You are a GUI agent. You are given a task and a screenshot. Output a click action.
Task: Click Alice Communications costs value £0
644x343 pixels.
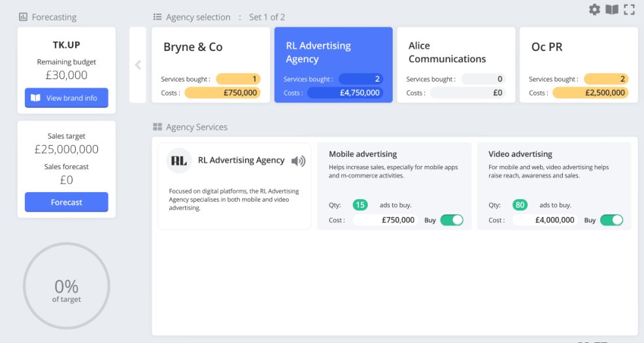(468, 93)
